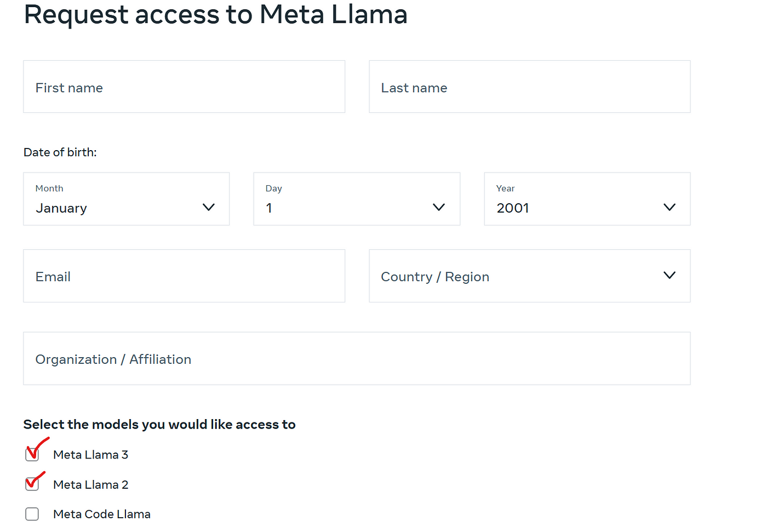Open the Month dropdown showing January
This screenshot has height=532, width=767.
tap(126, 199)
